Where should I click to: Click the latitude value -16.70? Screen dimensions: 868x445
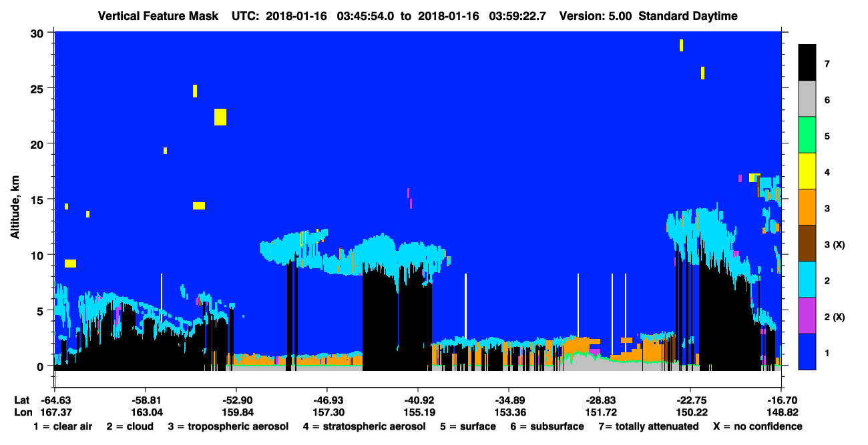[781, 400]
